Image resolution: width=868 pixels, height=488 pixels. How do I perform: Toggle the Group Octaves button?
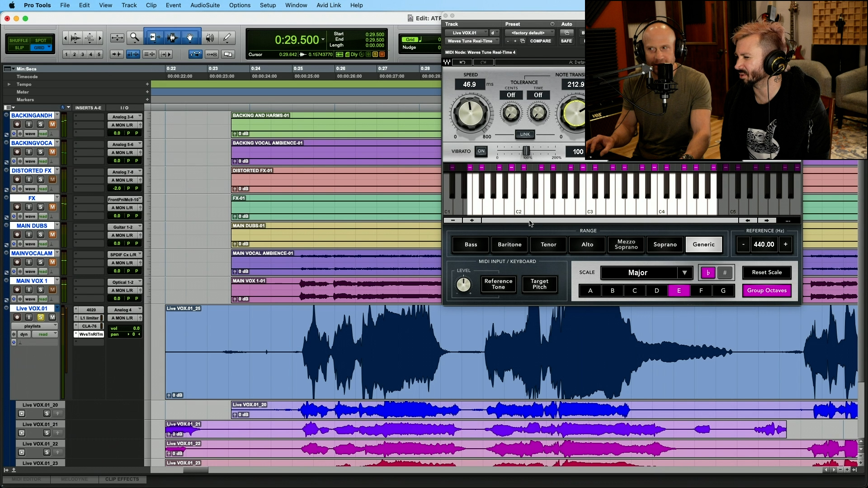pyautogui.click(x=767, y=291)
